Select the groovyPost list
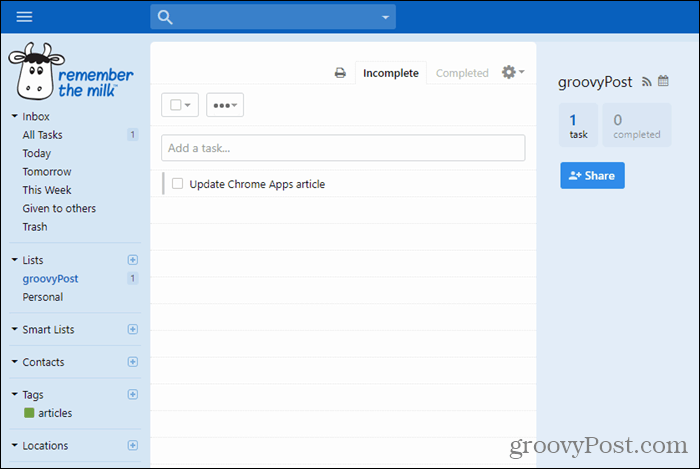This screenshot has height=469, width=700. coord(50,279)
